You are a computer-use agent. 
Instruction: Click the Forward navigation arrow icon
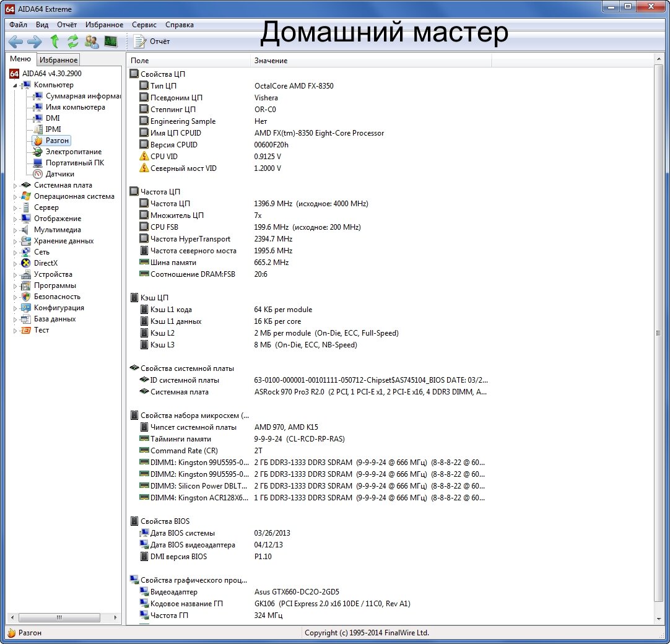pos(35,41)
